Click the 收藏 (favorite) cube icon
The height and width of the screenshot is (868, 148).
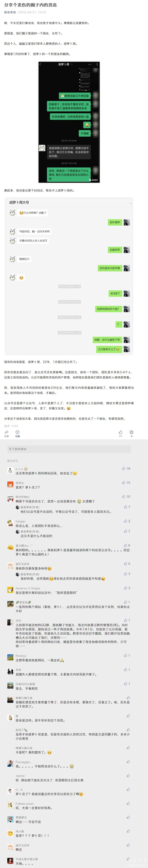coord(17,432)
